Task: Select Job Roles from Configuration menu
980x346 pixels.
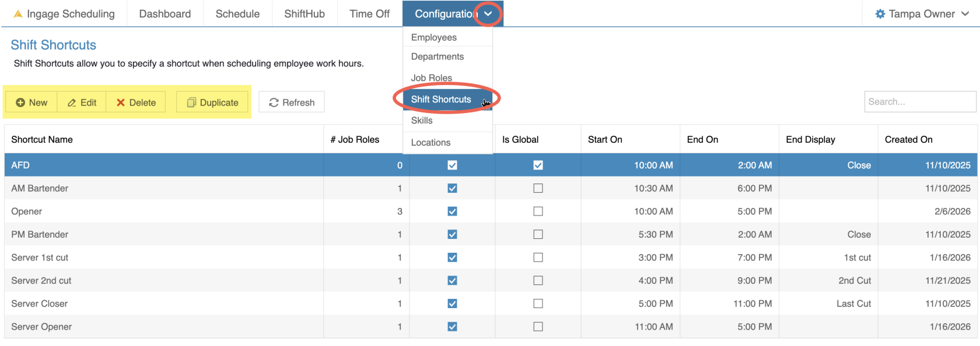Action: [431, 78]
